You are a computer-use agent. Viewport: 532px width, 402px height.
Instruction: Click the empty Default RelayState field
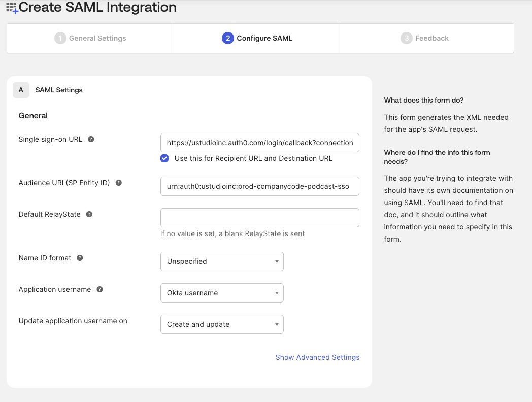click(x=260, y=218)
